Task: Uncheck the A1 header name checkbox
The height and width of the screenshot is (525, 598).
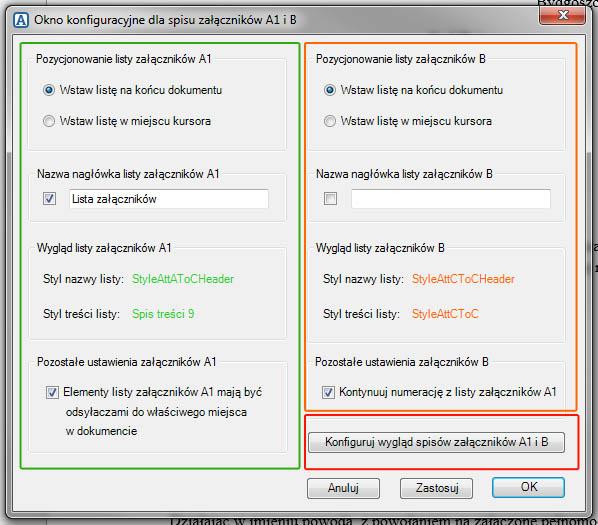Action: 50,198
